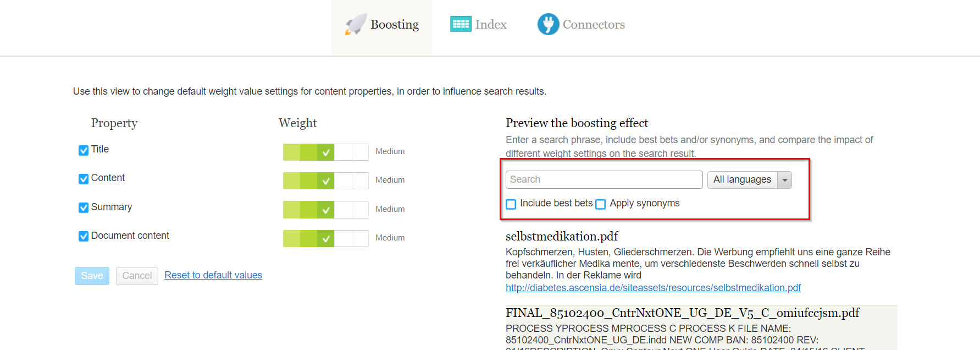Click the Connectors plug icon
980x350 pixels.
(548, 24)
